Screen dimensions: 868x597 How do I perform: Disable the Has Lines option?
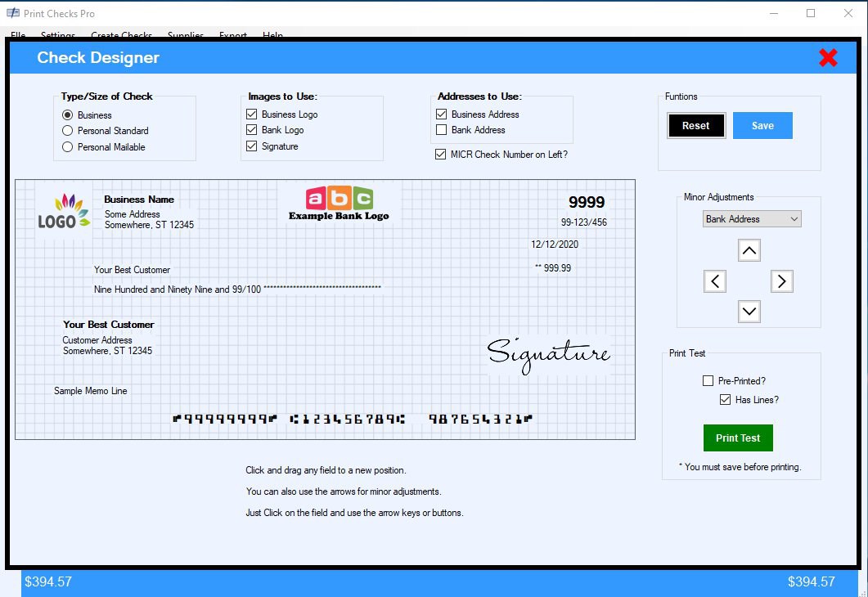725,399
